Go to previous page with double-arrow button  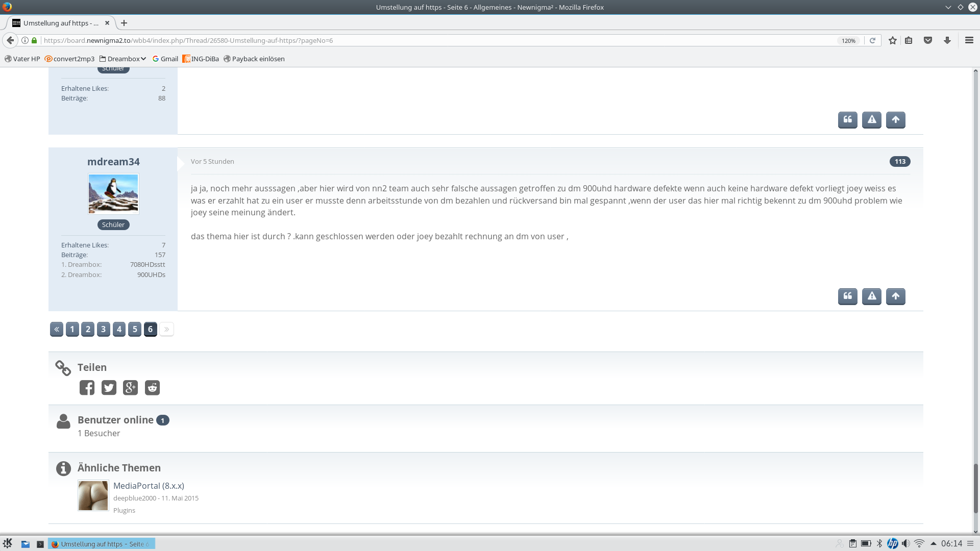tap(57, 329)
